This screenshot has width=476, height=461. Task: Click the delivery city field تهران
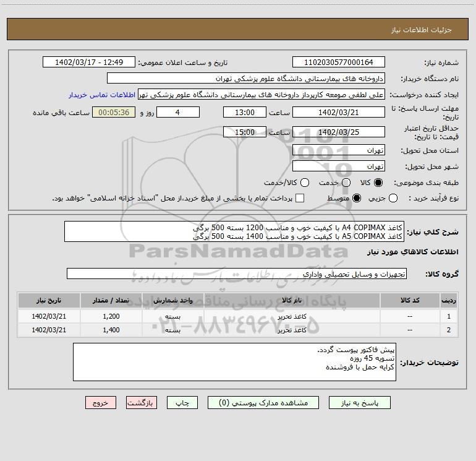339,166
